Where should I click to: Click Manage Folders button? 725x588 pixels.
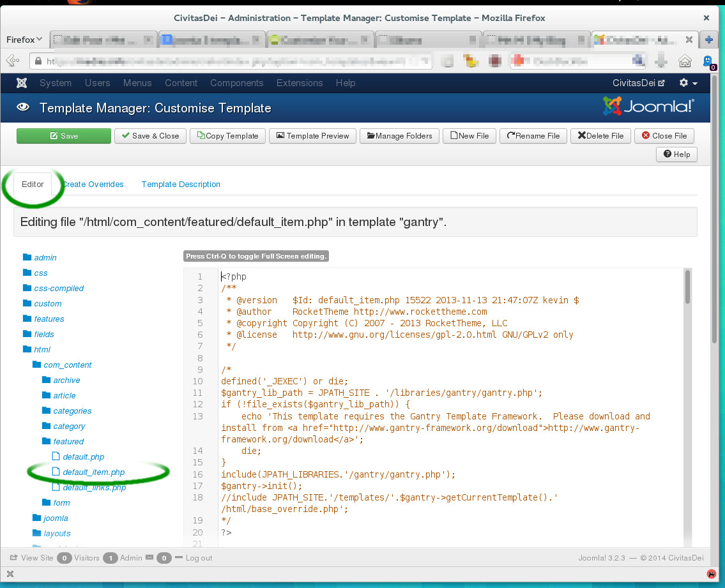pos(399,136)
